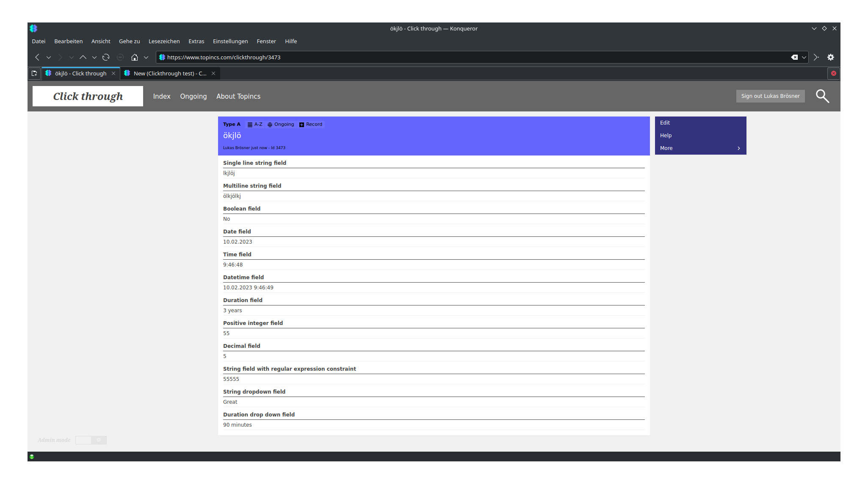Open the home button dropdown arrow

tap(146, 57)
